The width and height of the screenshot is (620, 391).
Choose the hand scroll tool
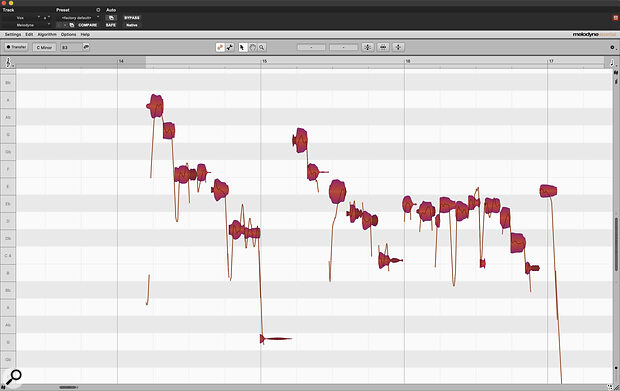coord(252,47)
